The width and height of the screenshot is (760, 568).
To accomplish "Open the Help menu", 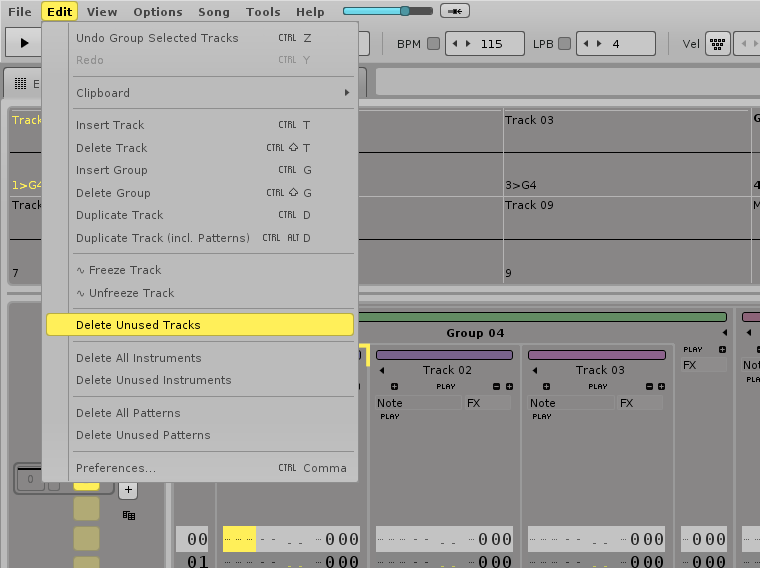I will [x=310, y=12].
